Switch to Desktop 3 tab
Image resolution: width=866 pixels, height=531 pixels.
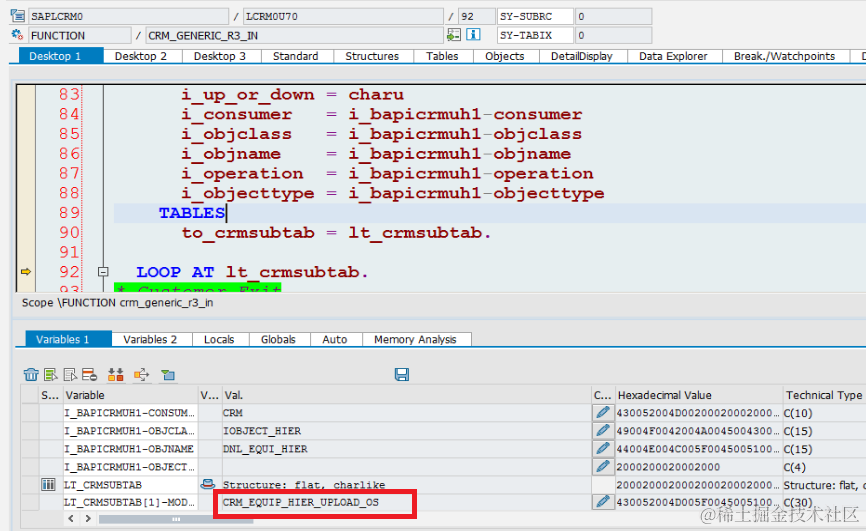220,56
